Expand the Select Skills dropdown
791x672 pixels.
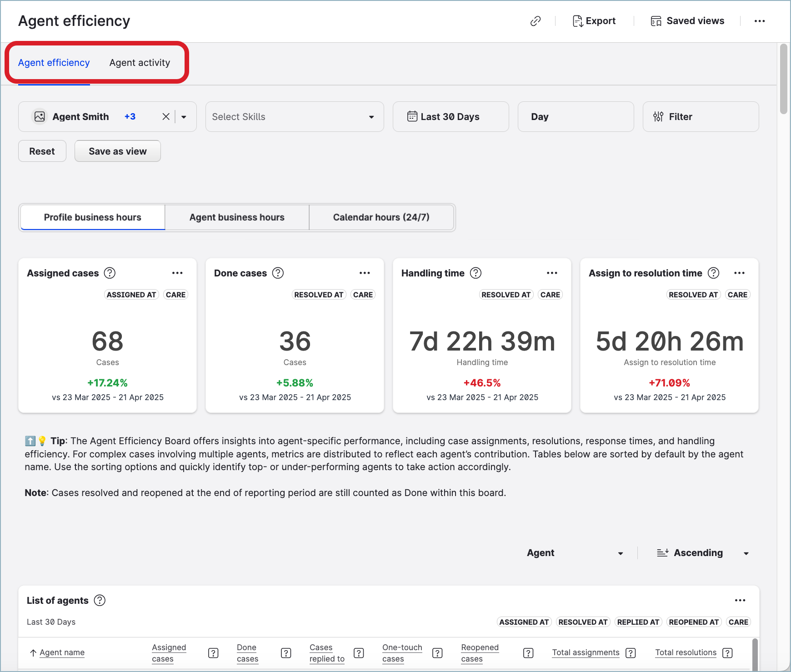pos(295,117)
